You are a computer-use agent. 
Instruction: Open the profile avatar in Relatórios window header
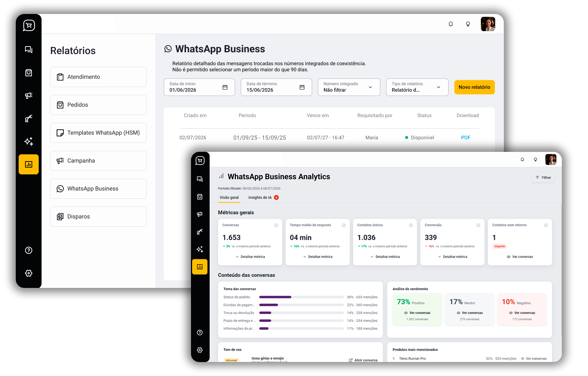pos(488,24)
